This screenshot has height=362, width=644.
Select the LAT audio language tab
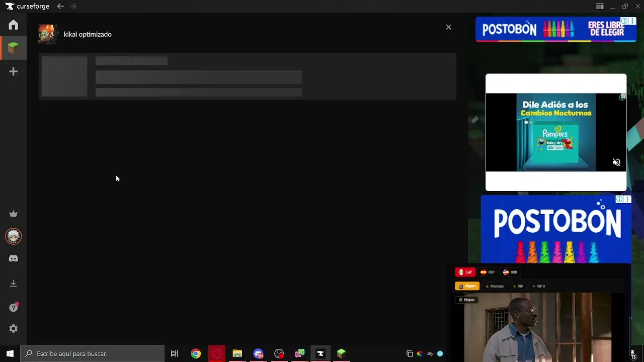click(465, 272)
